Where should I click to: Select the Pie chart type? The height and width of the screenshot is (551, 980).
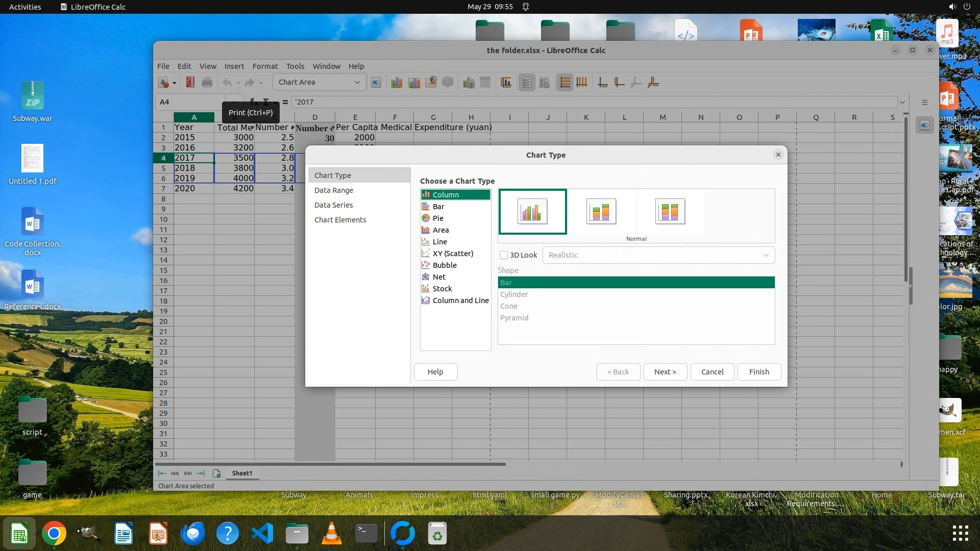[x=438, y=218]
